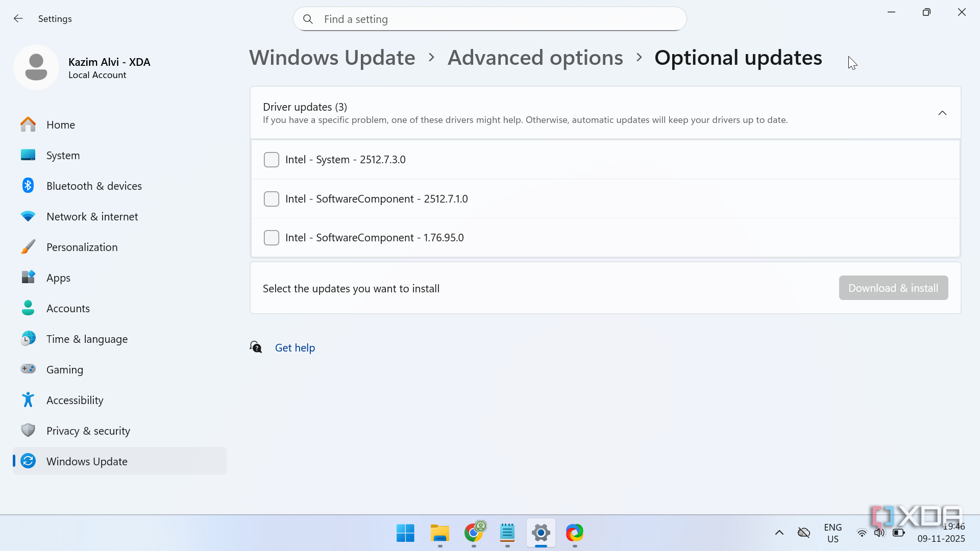Click the Get help icon
This screenshot has width=980, height=551.
(x=256, y=347)
